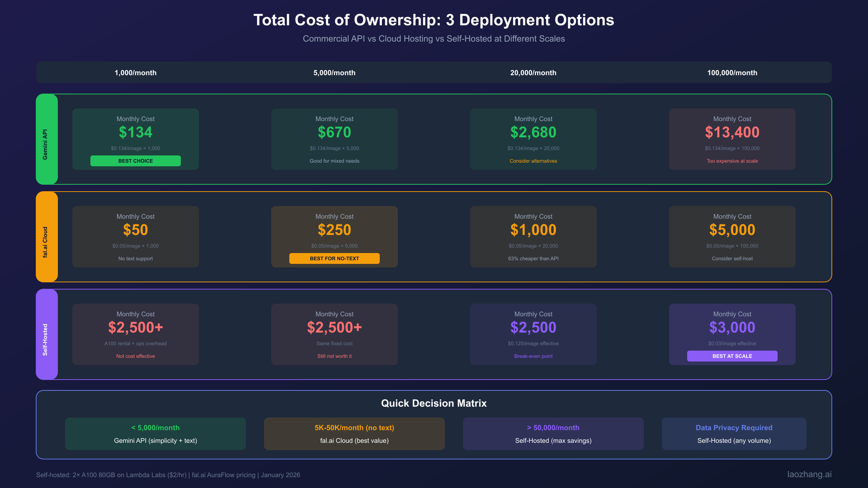
Task: Click the < 5,000/month decision box
Action: 155,434
